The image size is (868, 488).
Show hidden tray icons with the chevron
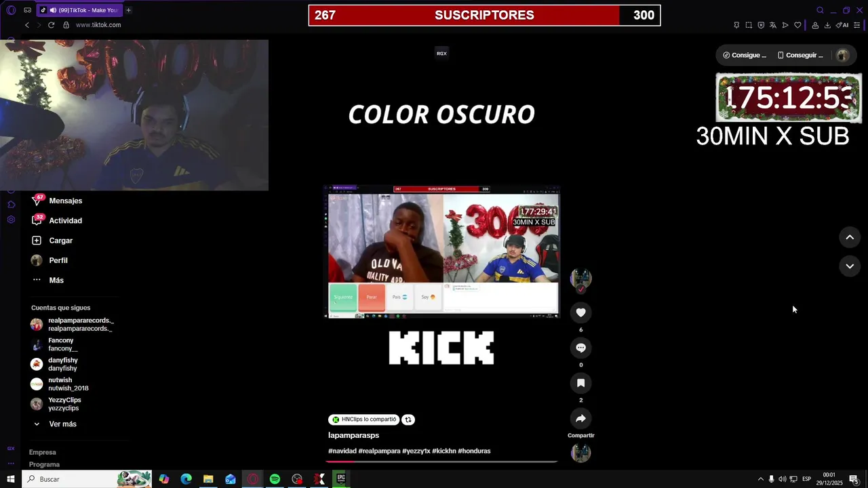pos(760,479)
